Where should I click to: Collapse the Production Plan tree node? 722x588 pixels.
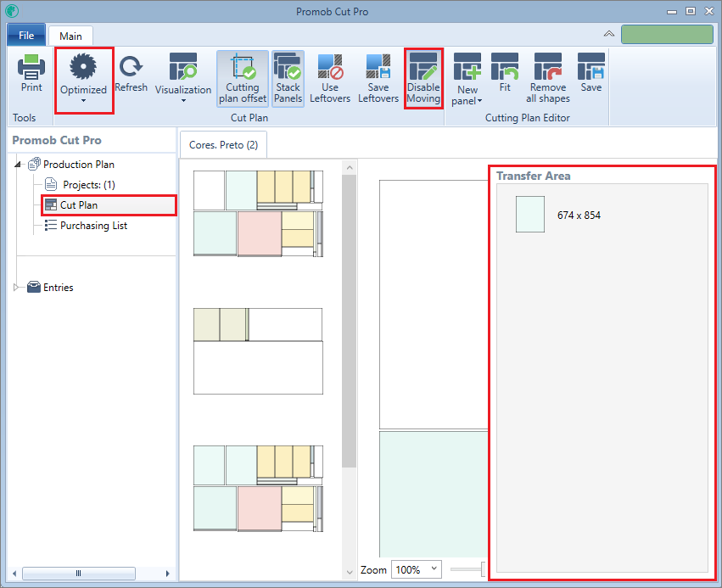click(18, 165)
